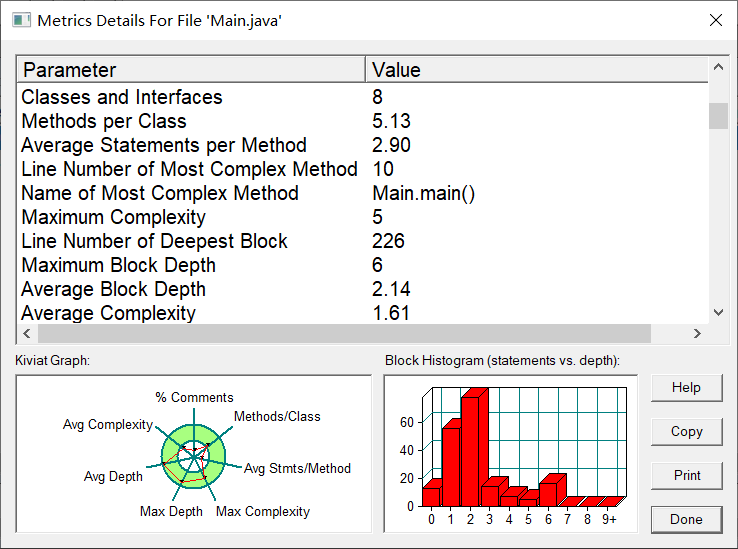Select the 'Average Complexity' row
The width and height of the screenshot is (738, 549).
pos(362,313)
